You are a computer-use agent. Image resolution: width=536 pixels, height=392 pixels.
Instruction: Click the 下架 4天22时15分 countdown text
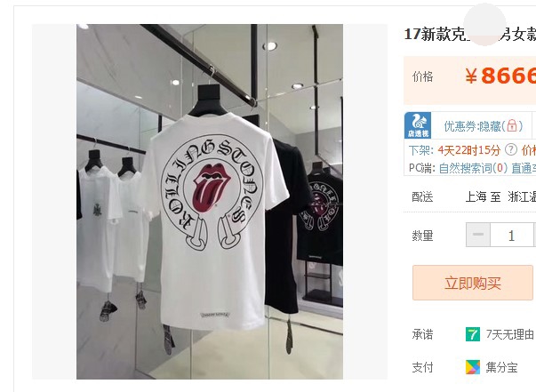click(x=454, y=150)
